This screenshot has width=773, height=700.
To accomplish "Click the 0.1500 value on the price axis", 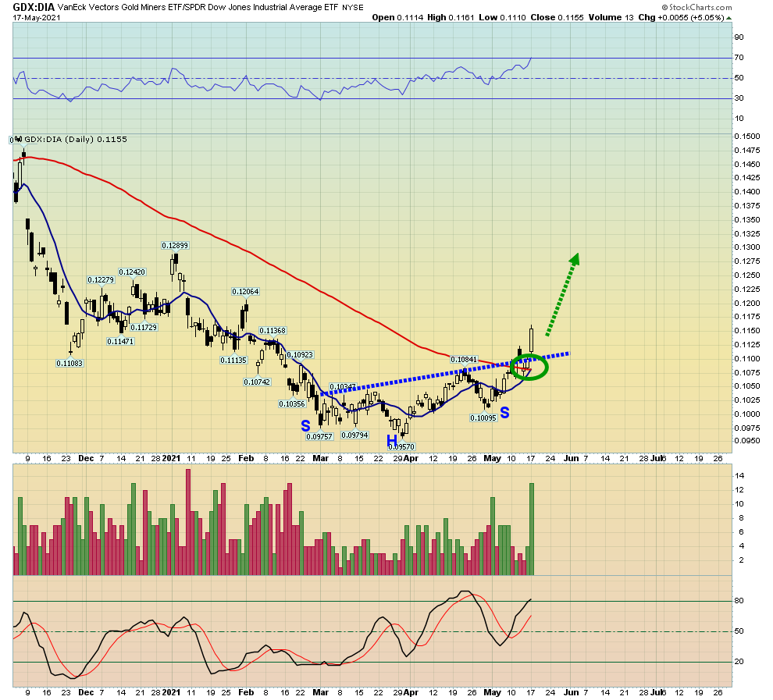I will pos(746,135).
